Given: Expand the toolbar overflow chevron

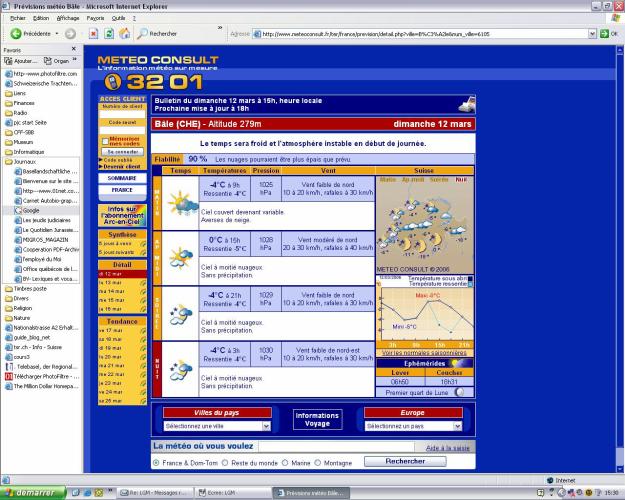Looking at the screenshot, I should (x=220, y=28).
